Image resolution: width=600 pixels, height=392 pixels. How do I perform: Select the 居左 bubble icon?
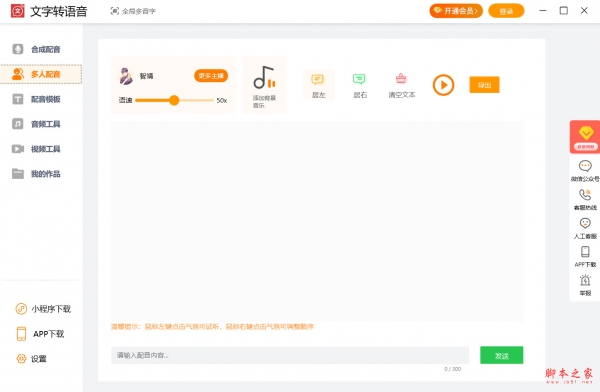coord(318,80)
